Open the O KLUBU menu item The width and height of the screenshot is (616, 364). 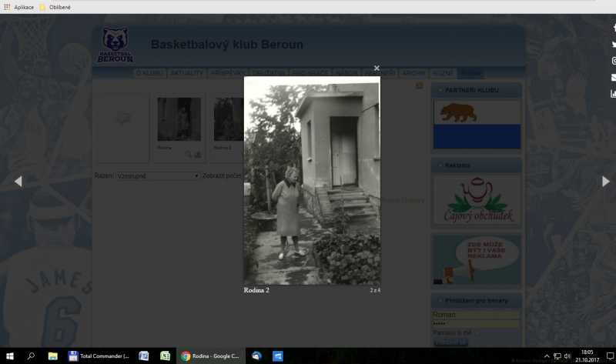click(149, 73)
